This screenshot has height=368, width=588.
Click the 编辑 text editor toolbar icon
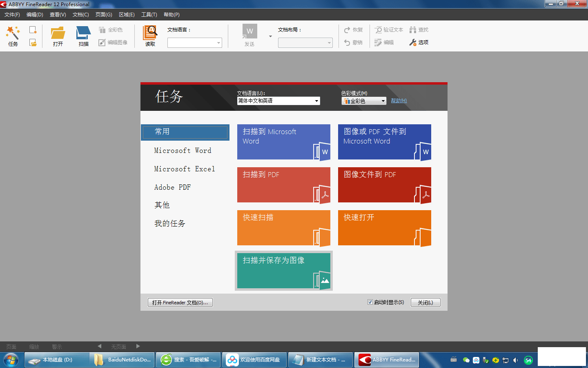pyautogui.click(x=384, y=43)
